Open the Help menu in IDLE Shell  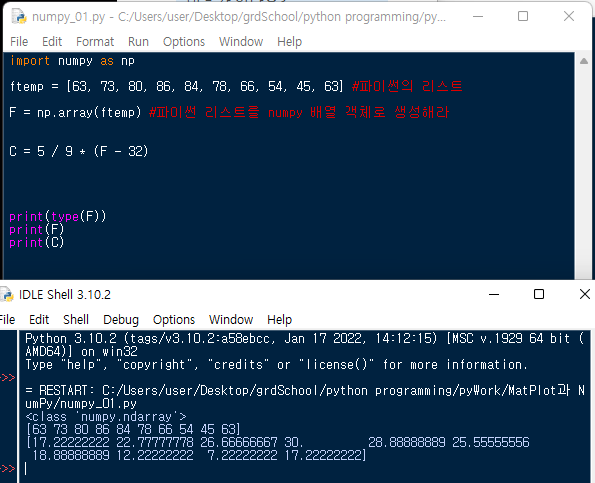(280, 319)
